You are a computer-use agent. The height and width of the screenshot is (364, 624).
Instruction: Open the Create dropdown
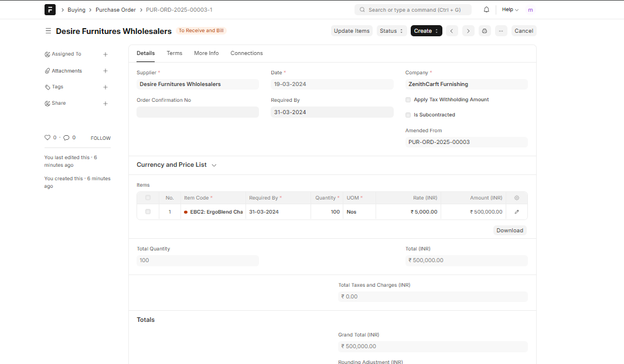pyautogui.click(x=426, y=30)
